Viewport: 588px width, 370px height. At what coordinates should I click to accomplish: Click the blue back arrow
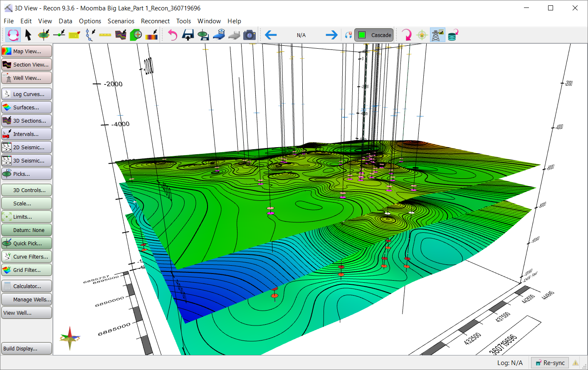click(x=271, y=35)
